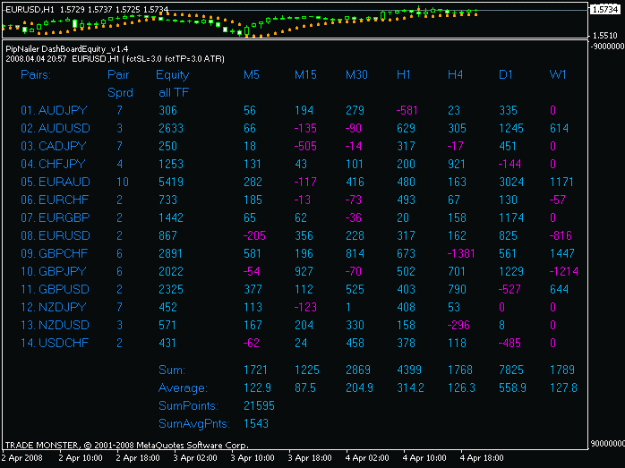
Task: Click the M30 timeframe column header
Action: pyautogui.click(x=356, y=75)
